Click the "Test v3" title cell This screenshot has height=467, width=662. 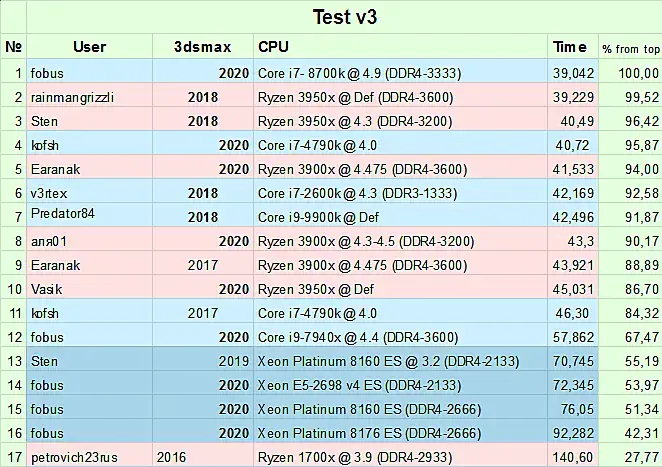[330, 17]
